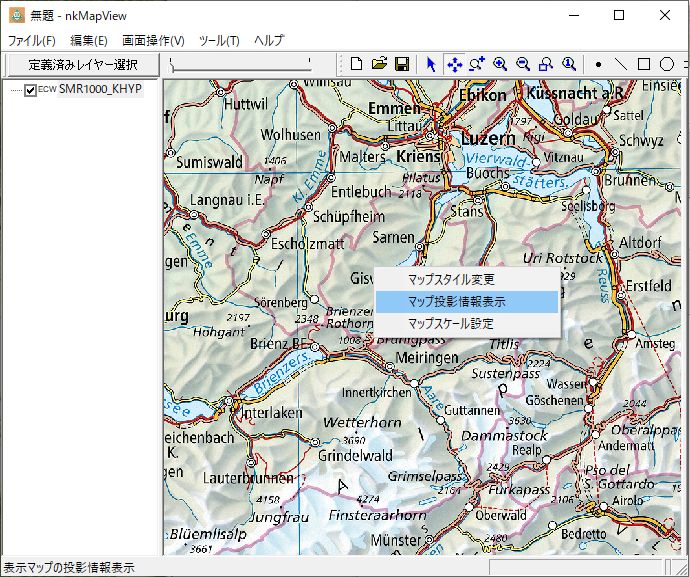Select the point drawing tool

(x=598, y=64)
